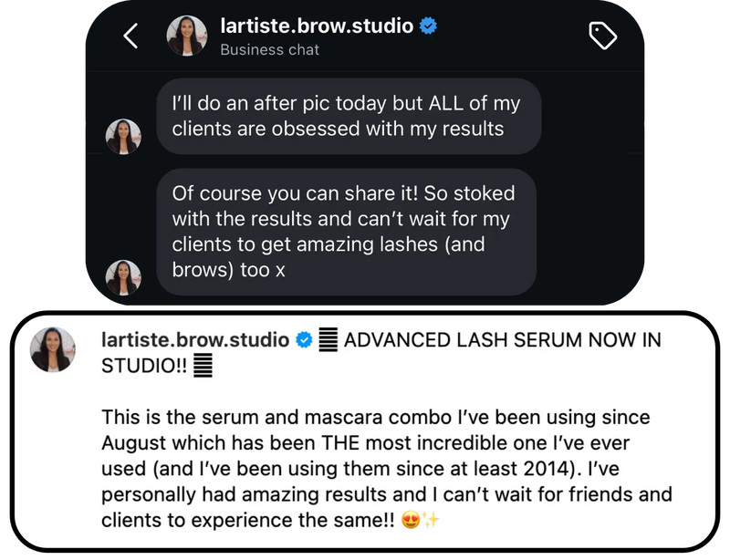
Task: Click avatar beside 'Of course you can share it' message
Action: coord(123,277)
